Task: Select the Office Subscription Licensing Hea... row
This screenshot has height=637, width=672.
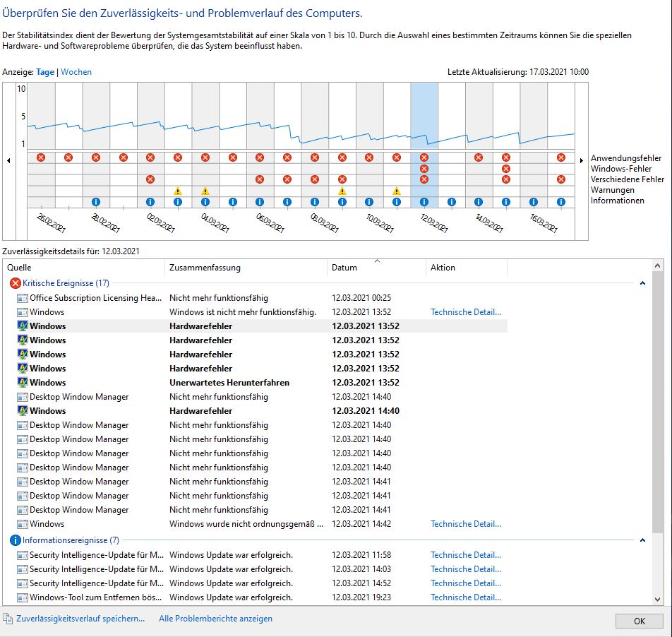Action: pos(261,298)
